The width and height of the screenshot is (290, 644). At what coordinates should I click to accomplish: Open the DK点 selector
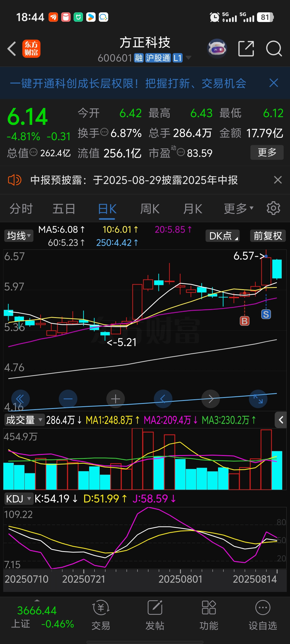click(x=223, y=236)
